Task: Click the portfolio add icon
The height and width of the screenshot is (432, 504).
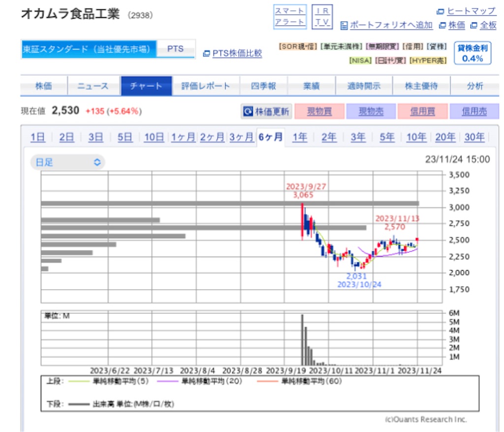Action: (344, 26)
